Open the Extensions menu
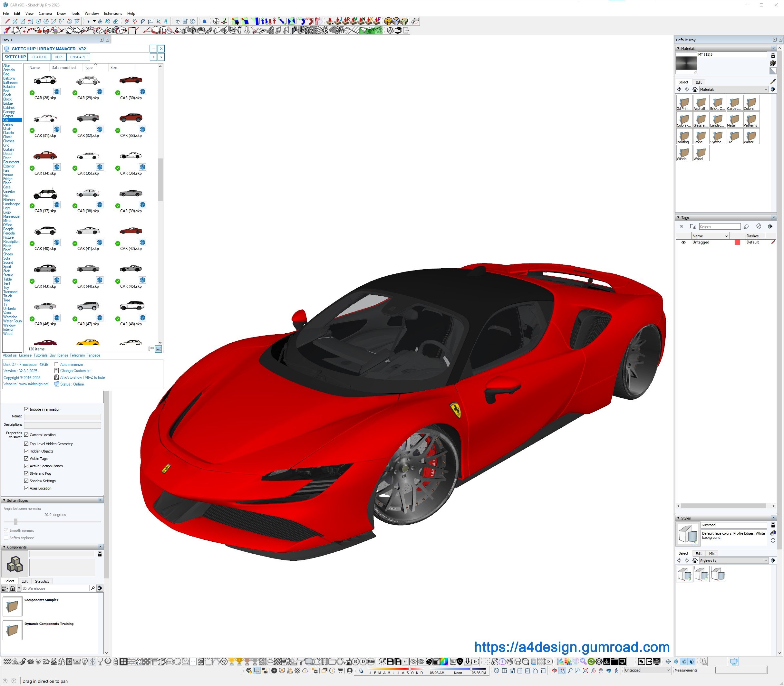 (x=112, y=14)
